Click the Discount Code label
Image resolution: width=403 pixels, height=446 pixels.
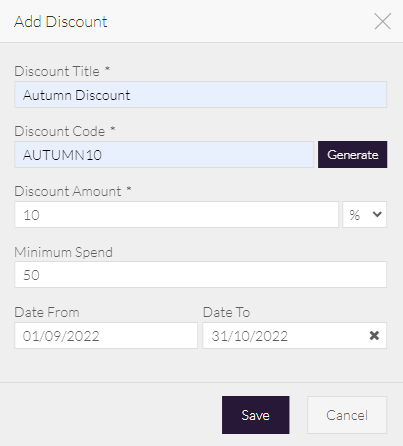coord(60,131)
